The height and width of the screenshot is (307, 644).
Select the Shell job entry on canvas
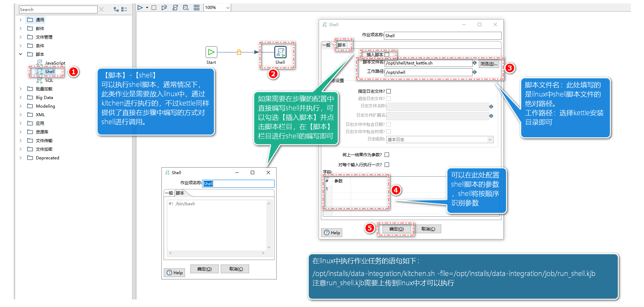click(x=280, y=52)
